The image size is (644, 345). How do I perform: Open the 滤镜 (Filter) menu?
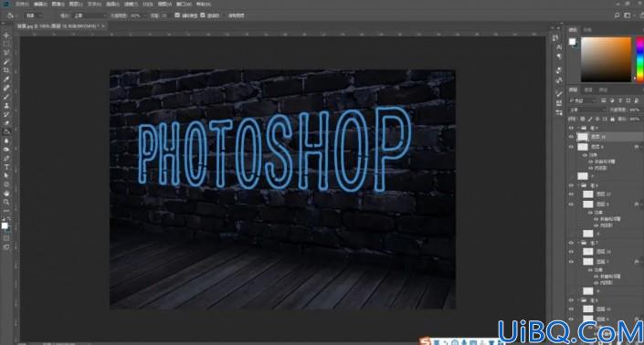click(x=131, y=4)
